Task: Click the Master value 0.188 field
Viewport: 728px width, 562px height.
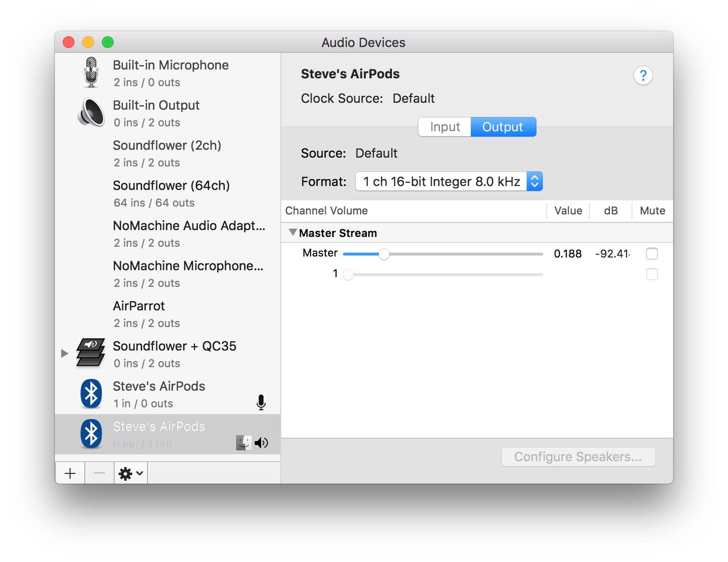Action: [x=568, y=254]
